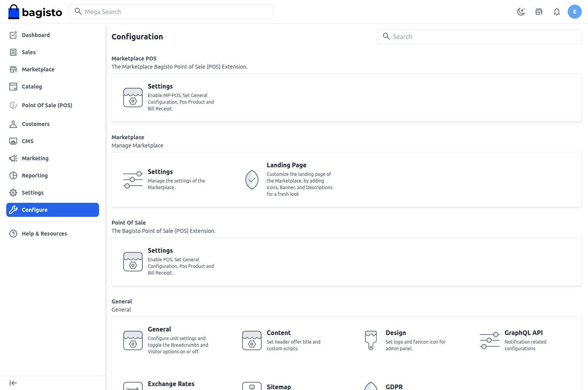Viewport: 588px width, 390px height.
Task: Click the Point Of Sale info icon
Action: [13, 105]
